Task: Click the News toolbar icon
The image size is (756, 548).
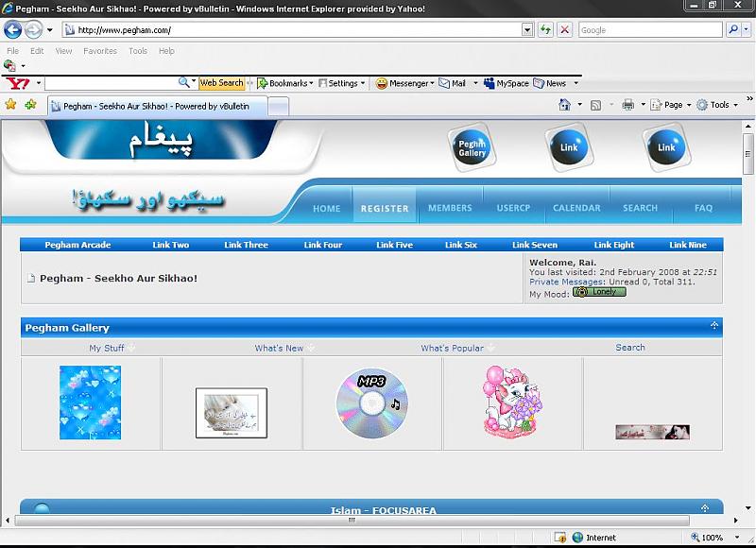Action: 539,83
